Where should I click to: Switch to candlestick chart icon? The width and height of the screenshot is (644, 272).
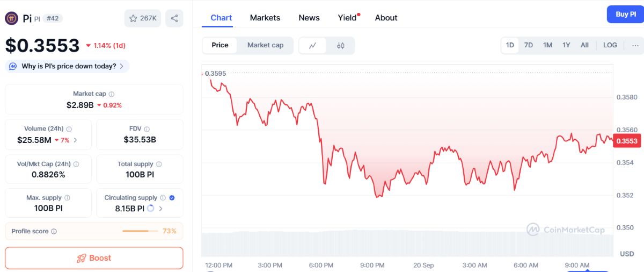341,46
